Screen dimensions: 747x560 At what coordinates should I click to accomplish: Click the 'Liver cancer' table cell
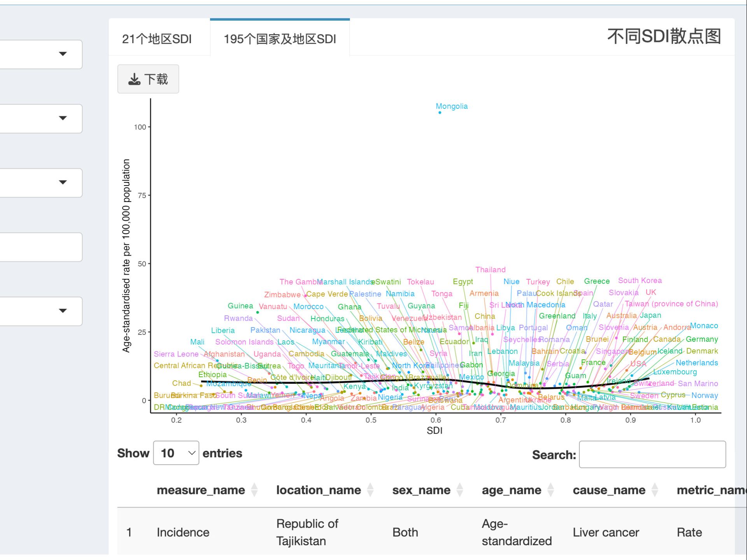click(x=606, y=532)
